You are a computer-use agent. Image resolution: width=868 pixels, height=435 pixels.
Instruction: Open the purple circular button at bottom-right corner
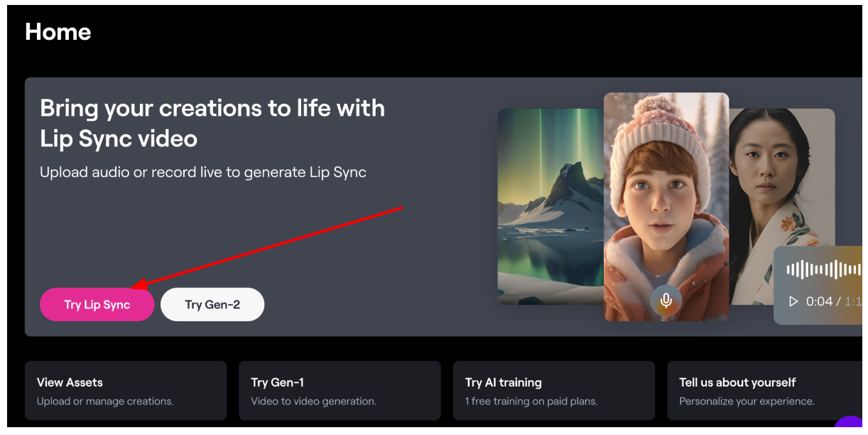850,425
